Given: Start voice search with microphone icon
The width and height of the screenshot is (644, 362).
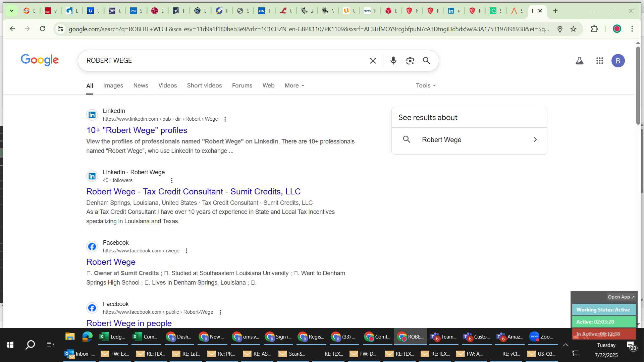Looking at the screenshot, I should pyautogui.click(x=393, y=61).
